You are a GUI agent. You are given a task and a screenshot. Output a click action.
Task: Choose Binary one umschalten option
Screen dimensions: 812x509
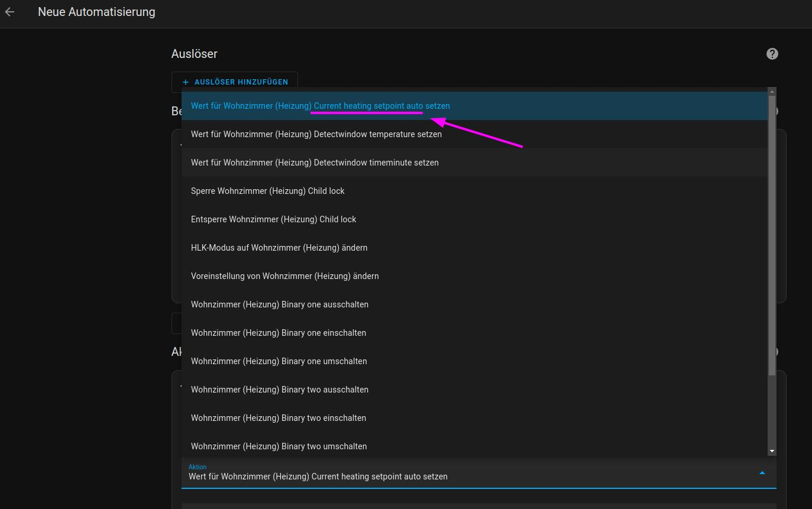279,361
